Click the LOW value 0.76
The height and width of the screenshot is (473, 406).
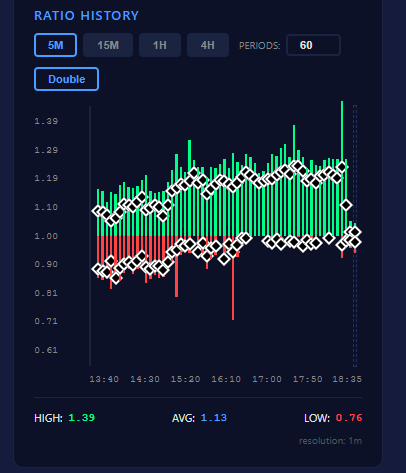349,418
